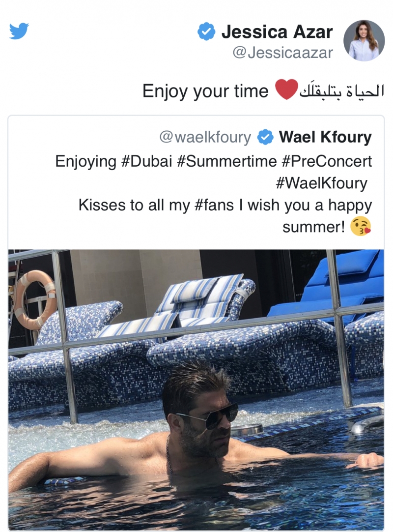Open the Wael Kfoury display name

pos(325,137)
